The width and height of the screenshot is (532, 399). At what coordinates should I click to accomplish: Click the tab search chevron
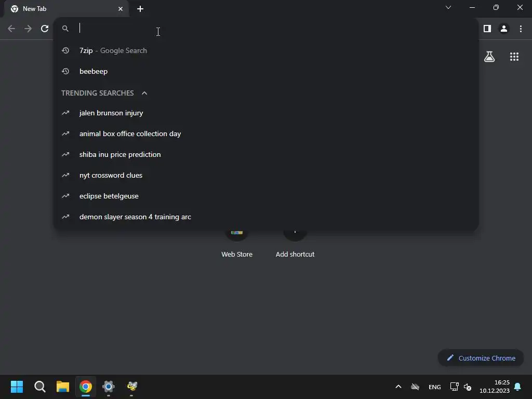(x=448, y=7)
